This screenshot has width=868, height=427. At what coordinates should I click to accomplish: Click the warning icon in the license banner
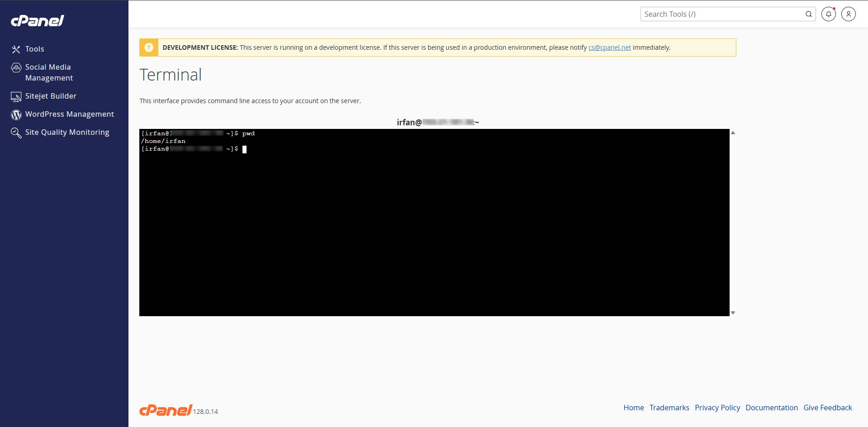(x=149, y=47)
